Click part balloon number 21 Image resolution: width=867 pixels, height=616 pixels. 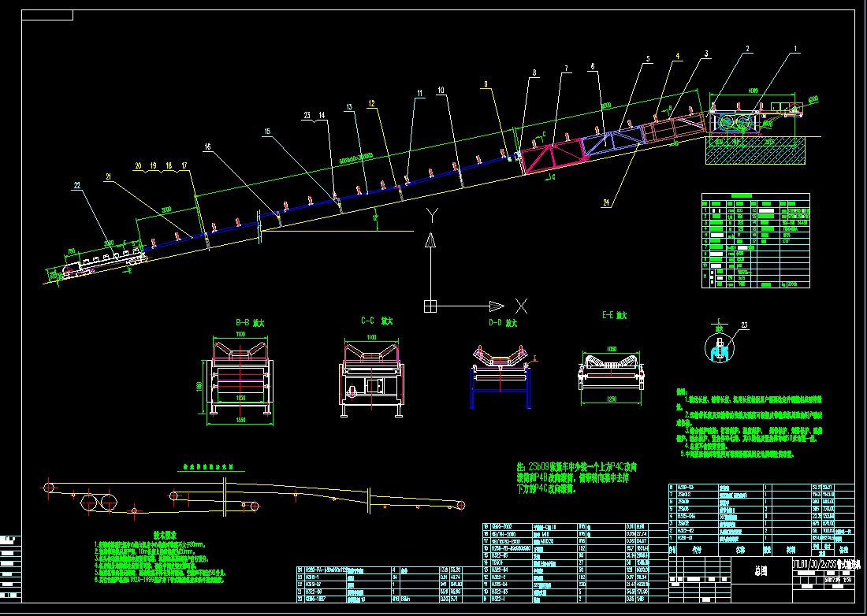click(107, 178)
